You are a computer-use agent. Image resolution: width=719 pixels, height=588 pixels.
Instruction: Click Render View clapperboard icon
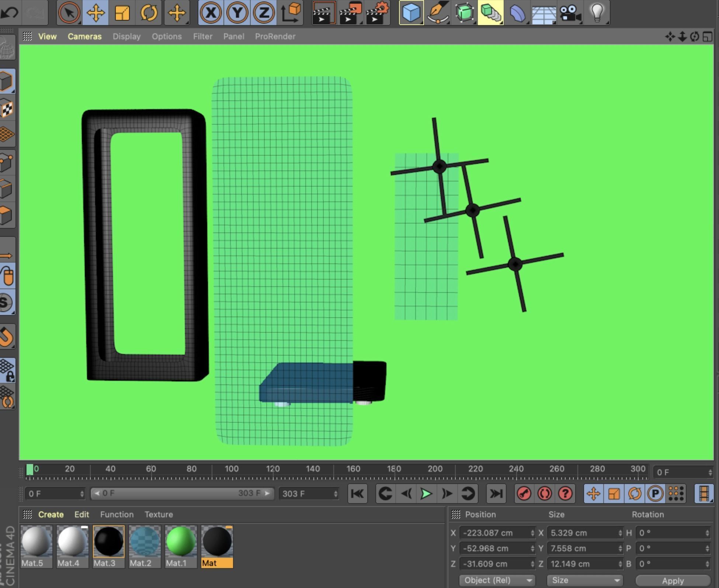pos(323,13)
